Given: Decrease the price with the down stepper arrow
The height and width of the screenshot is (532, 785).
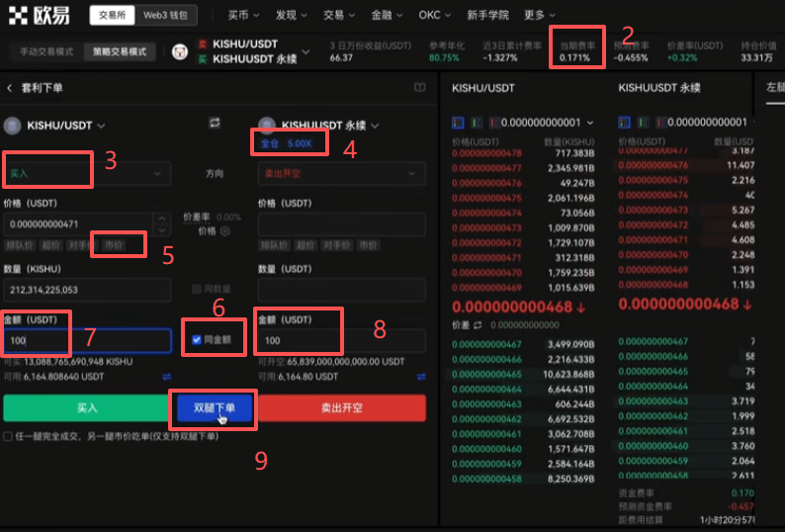Looking at the screenshot, I should pyautogui.click(x=162, y=230).
